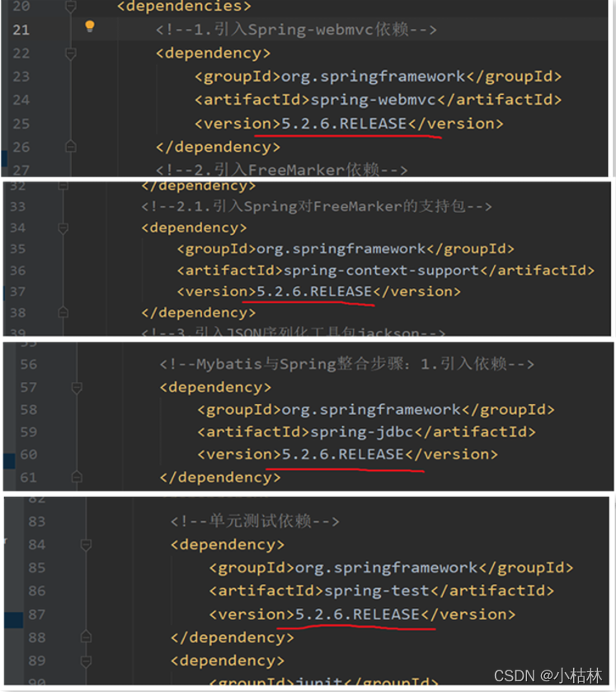Collapse the dependency block at line 57
Image resolution: width=616 pixels, height=692 pixels.
pos(77,388)
